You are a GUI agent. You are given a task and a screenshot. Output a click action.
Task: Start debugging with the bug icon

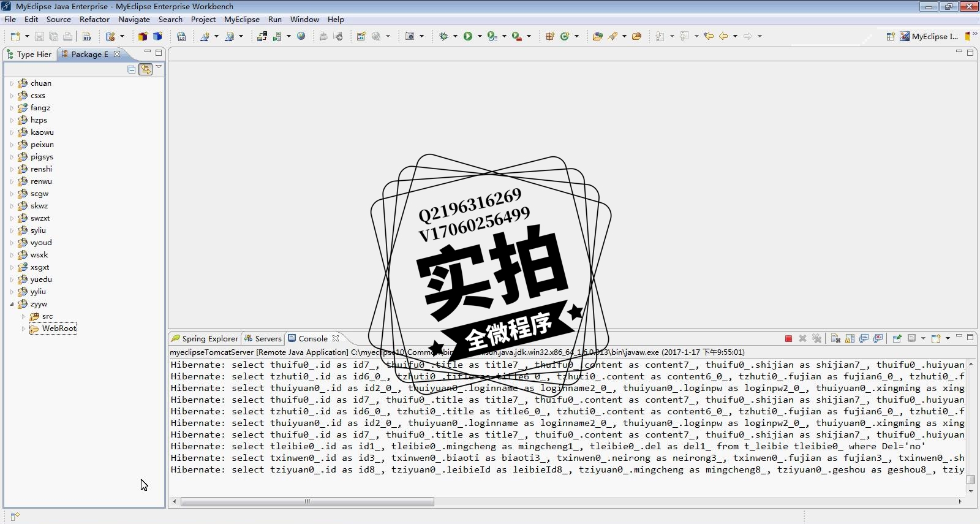443,36
